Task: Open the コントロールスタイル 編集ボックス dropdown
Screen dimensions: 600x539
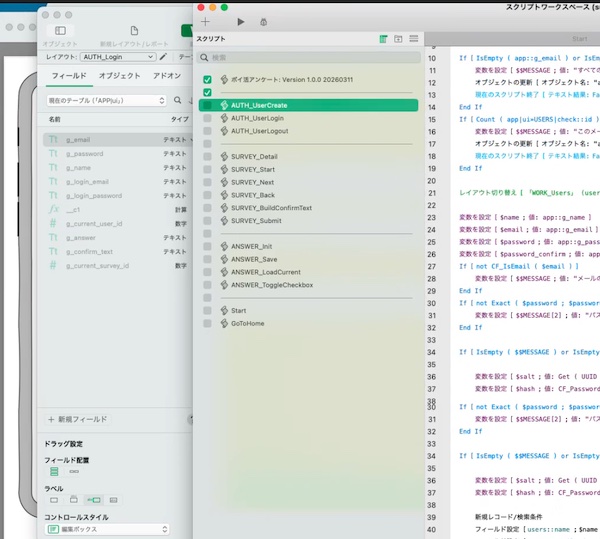Action: click(x=105, y=529)
